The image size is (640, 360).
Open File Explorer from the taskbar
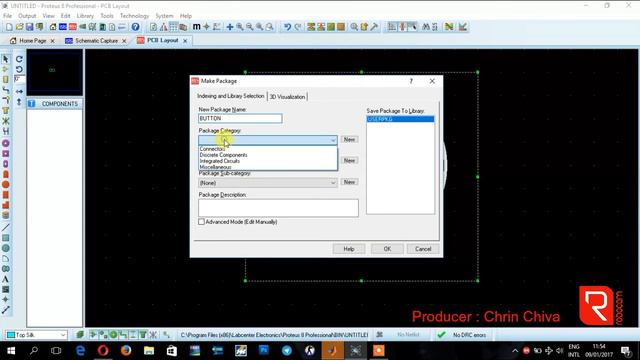coord(149,351)
